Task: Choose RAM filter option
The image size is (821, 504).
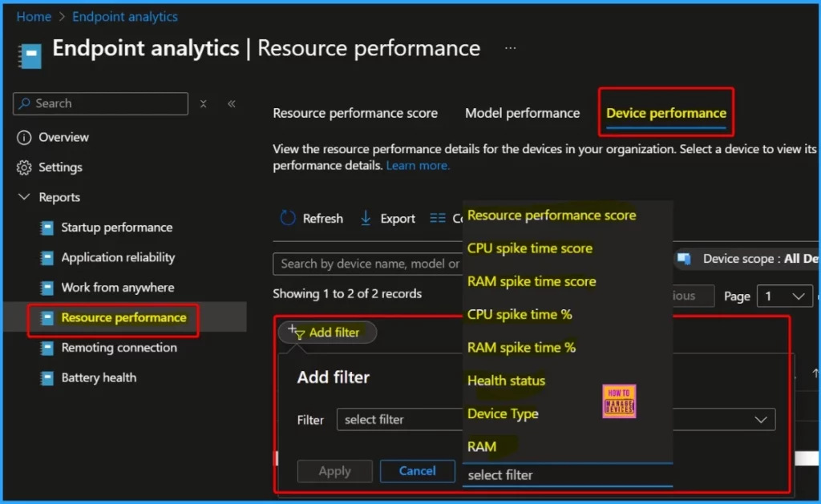Action: [482, 446]
